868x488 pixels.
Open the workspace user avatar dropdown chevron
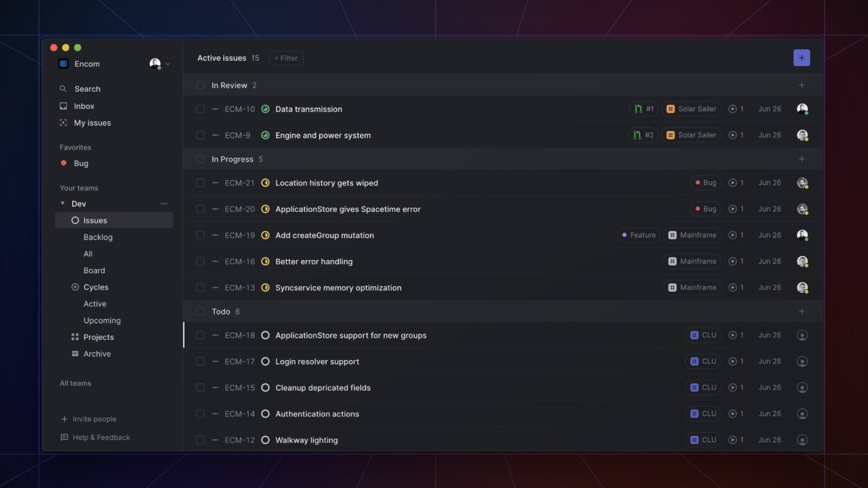tap(168, 64)
